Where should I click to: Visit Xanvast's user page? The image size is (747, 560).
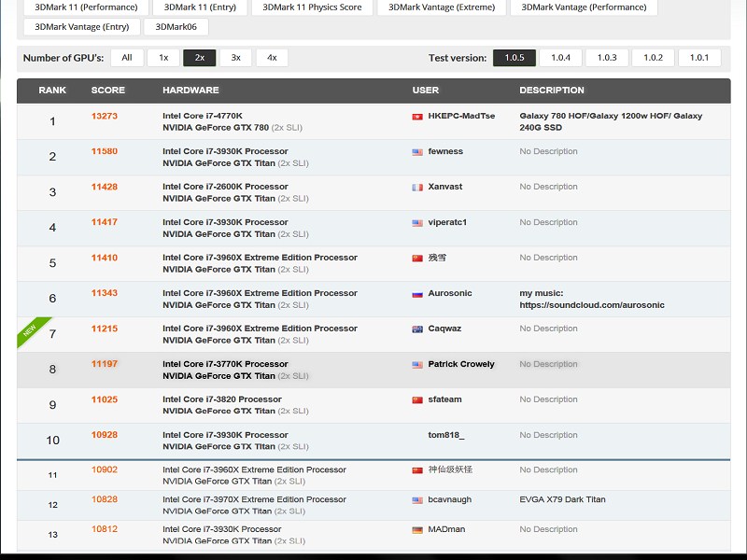[445, 187]
